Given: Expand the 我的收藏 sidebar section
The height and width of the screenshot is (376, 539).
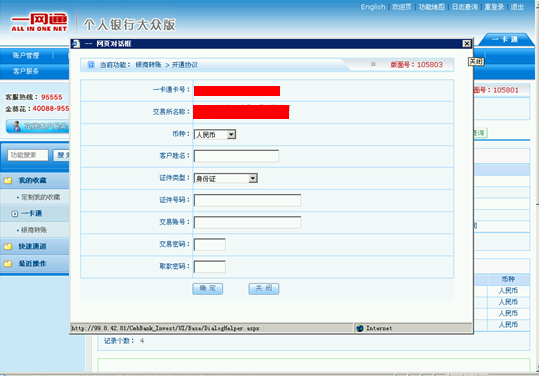Looking at the screenshot, I should (34, 180).
